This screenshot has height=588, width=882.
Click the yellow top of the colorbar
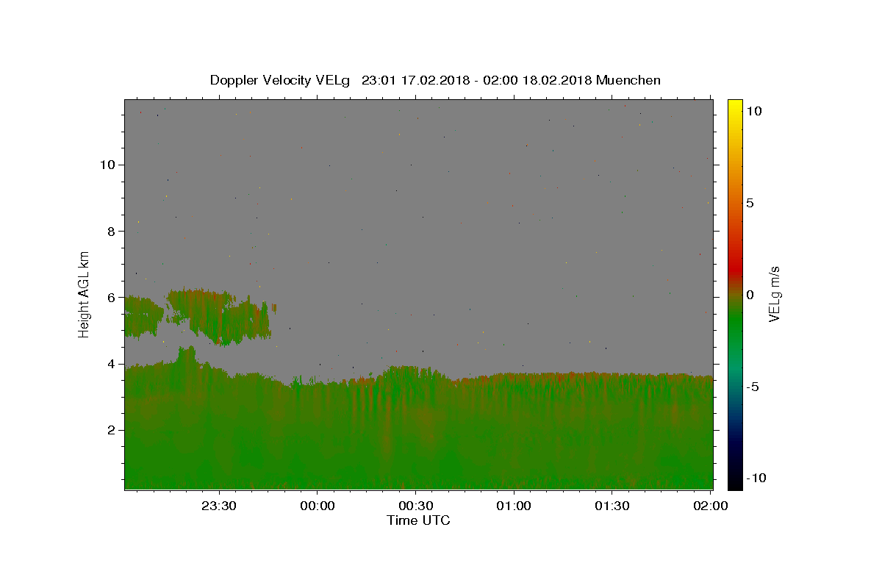coord(735,107)
